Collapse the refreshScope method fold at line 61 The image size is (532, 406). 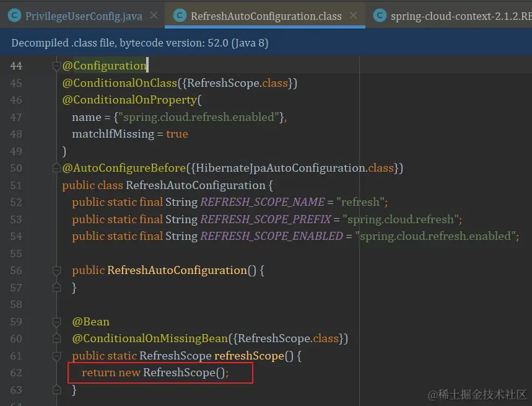click(56, 356)
